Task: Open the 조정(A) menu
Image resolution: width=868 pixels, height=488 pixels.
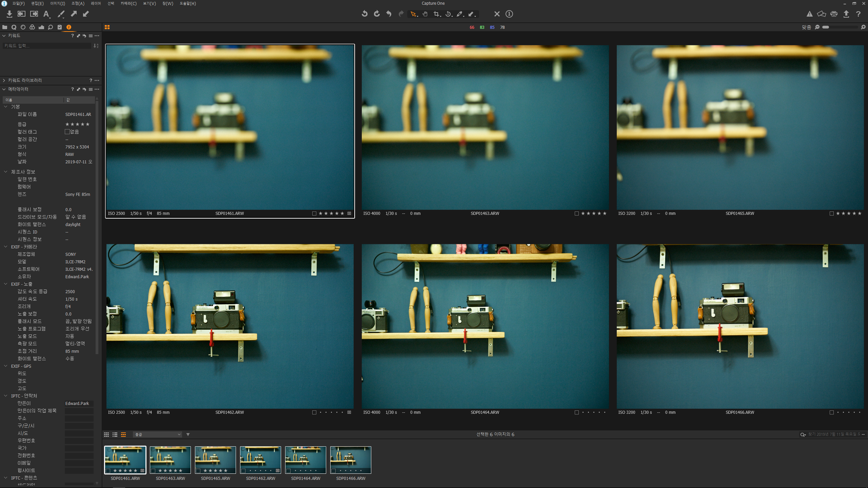Action: (x=78, y=3)
